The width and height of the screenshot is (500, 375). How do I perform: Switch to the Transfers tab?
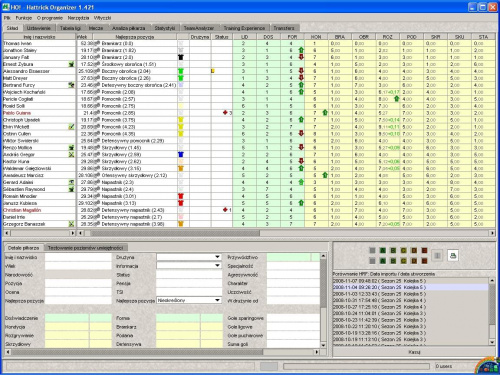(284, 28)
